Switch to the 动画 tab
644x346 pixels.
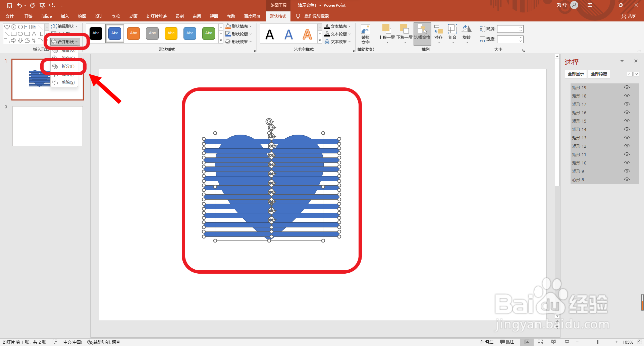tap(133, 16)
